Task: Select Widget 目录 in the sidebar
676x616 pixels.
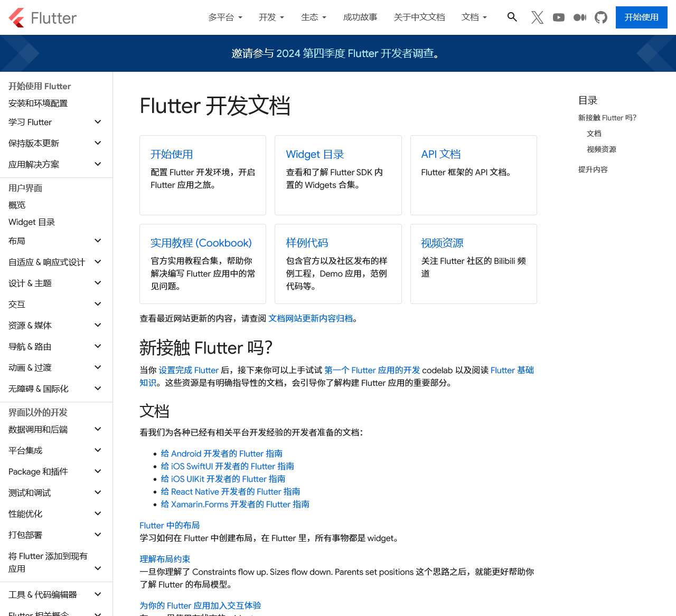Action: pyautogui.click(x=32, y=222)
